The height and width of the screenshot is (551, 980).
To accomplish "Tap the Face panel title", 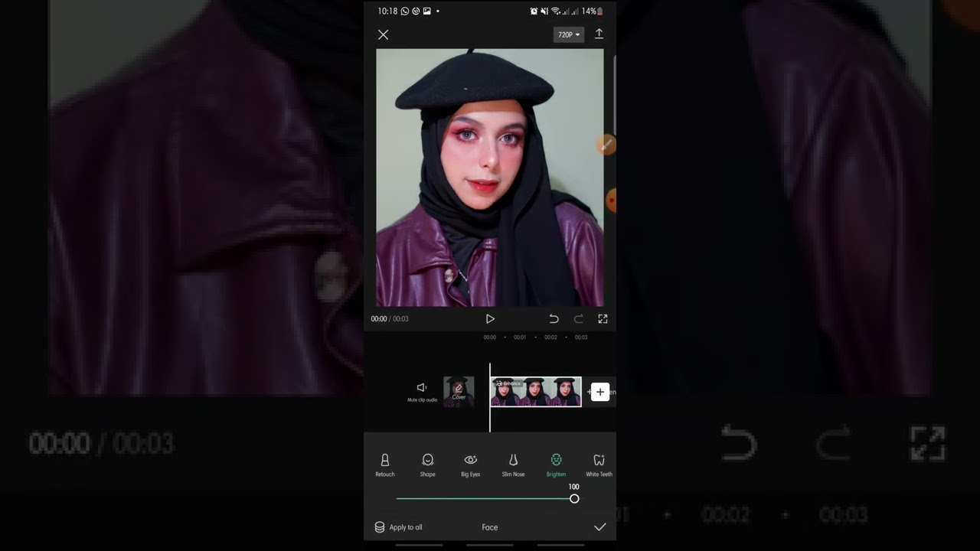I will [490, 527].
